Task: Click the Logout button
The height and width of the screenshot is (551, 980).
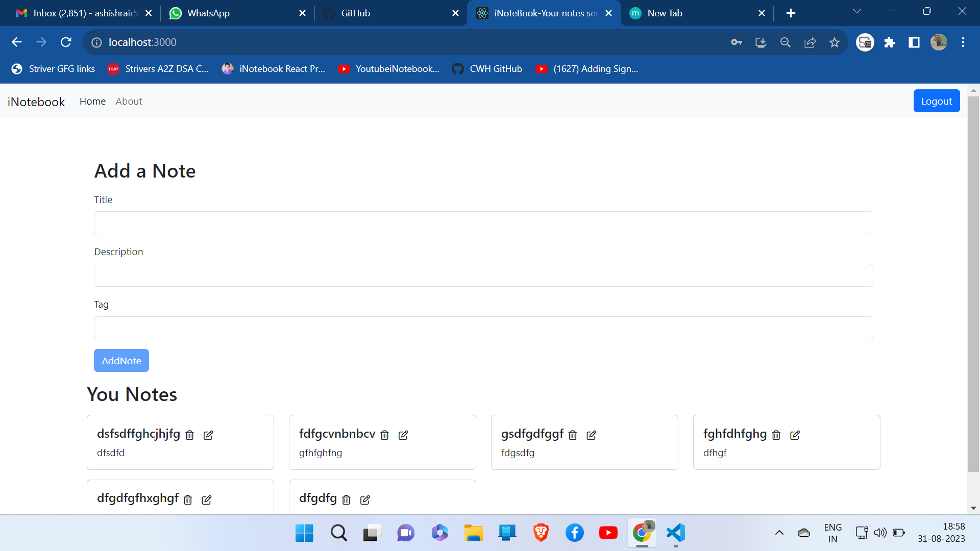Action: [x=937, y=101]
